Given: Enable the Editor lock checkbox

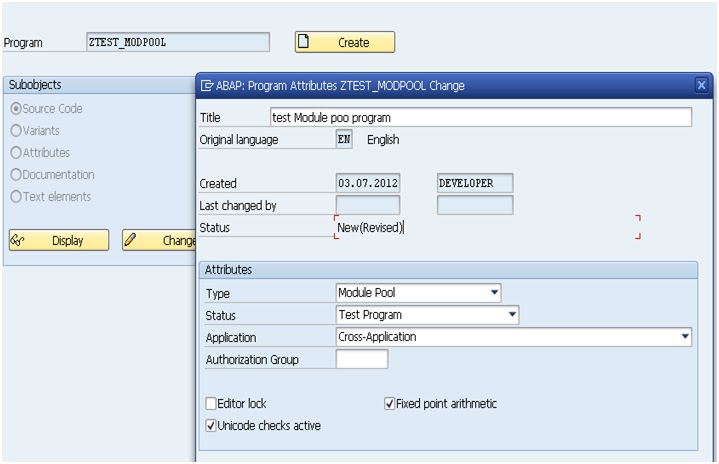Looking at the screenshot, I should [x=211, y=403].
